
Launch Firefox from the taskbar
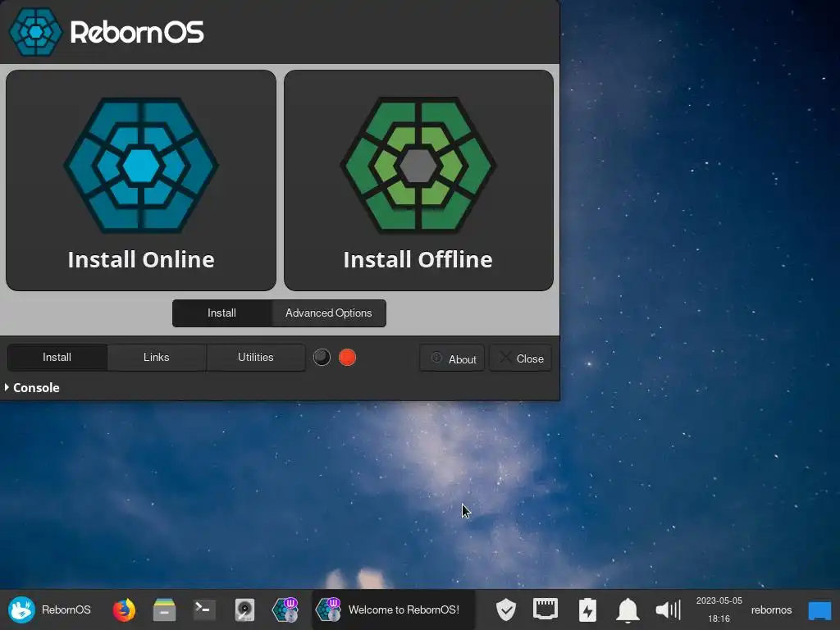(124, 609)
